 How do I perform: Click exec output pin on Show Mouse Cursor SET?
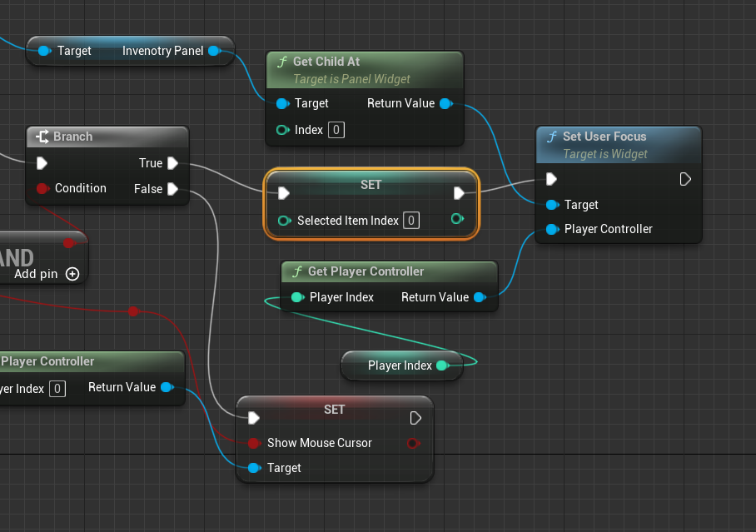(x=415, y=418)
